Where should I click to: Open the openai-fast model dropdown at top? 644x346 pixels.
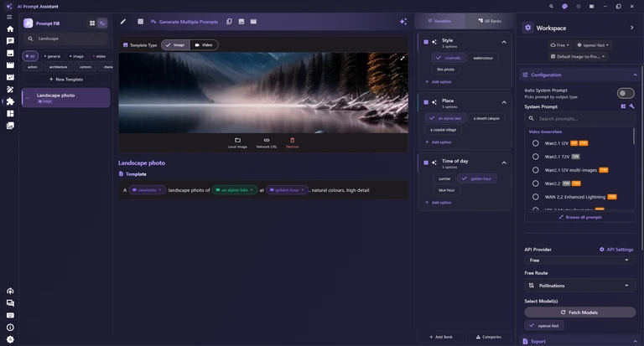pos(593,45)
